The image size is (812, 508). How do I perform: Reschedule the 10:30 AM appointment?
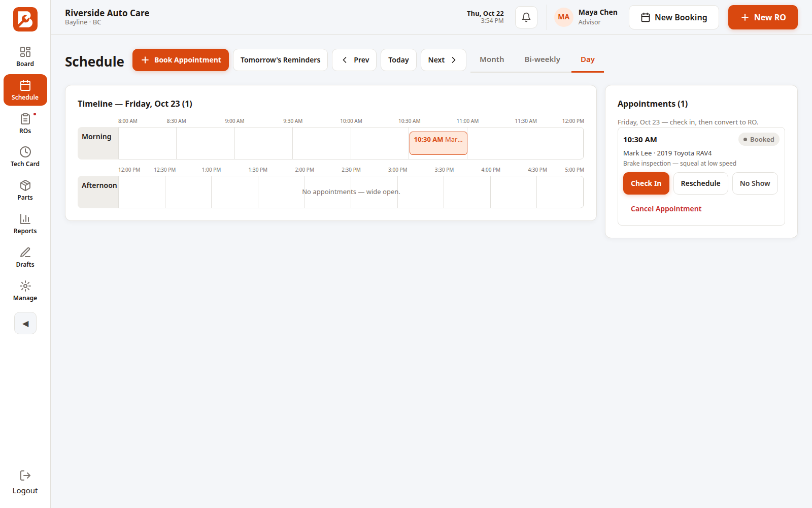(700, 183)
